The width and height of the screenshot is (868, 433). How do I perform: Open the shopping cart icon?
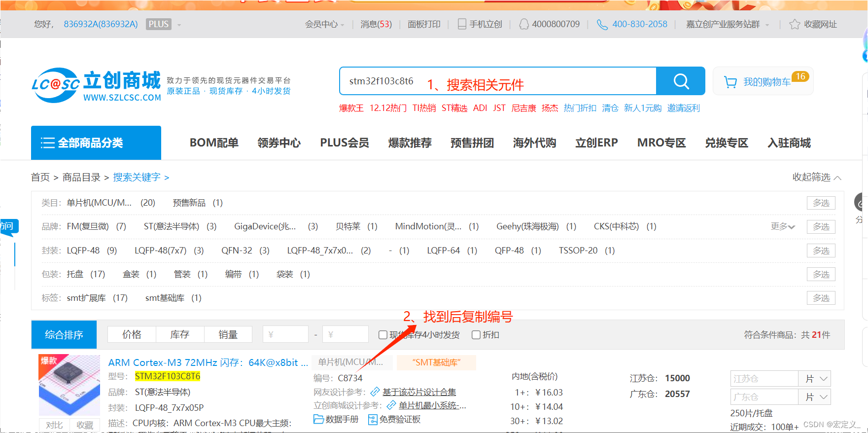[730, 82]
